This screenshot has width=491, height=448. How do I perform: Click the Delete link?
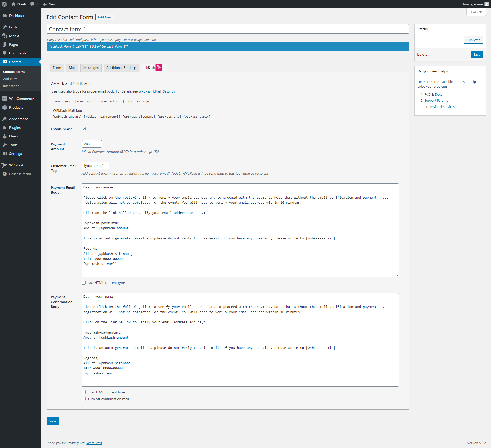422,54
